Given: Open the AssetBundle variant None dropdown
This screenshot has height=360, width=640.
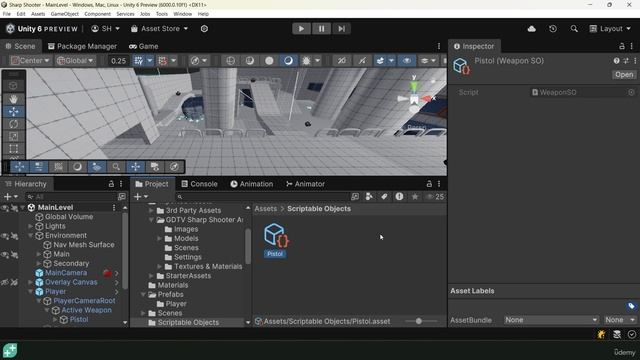Looking at the screenshot, I should [620, 320].
